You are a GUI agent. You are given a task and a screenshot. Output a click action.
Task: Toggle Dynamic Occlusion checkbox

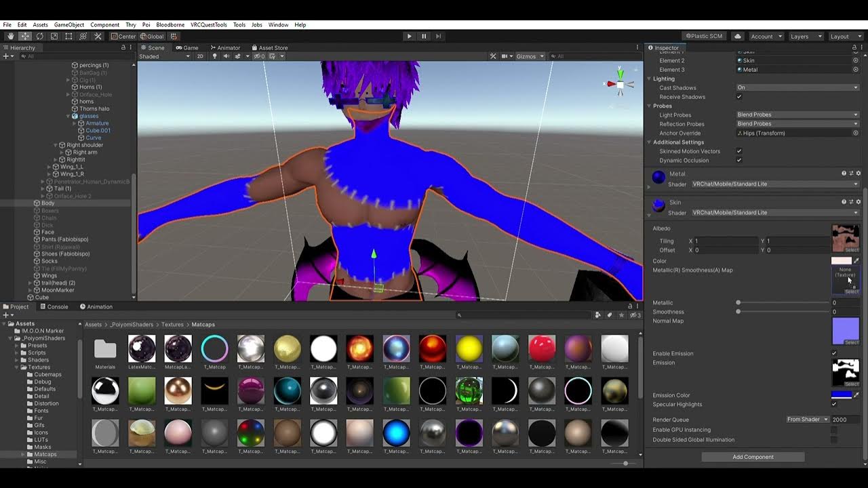(739, 161)
